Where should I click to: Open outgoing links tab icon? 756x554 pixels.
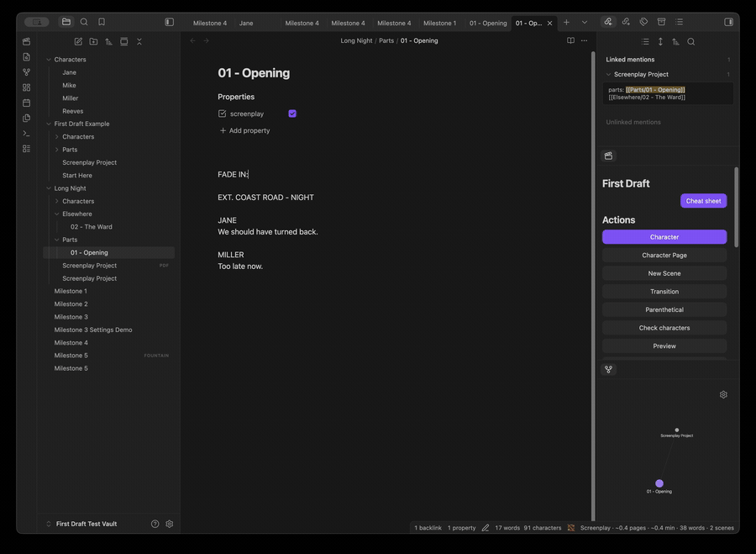click(x=626, y=22)
